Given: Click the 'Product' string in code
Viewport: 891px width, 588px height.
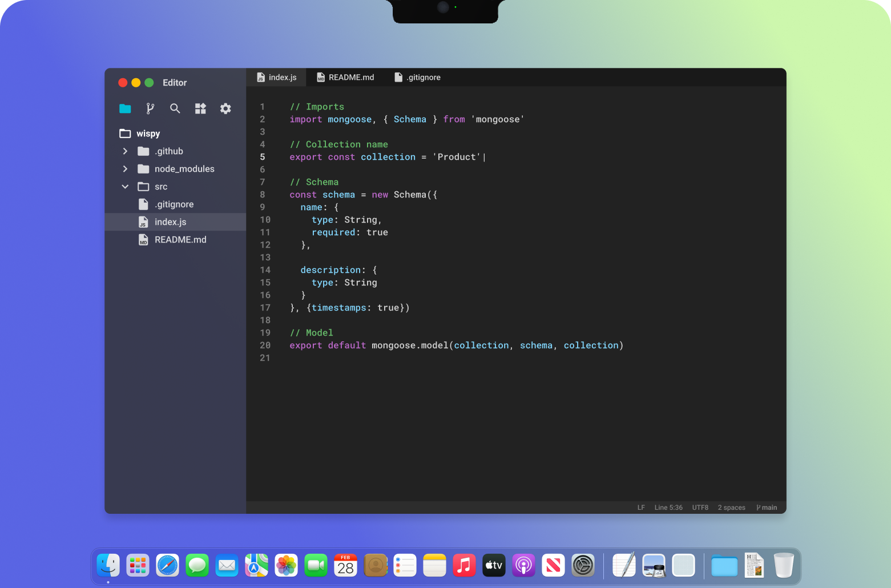Looking at the screenshot, I should click(457, 157).
